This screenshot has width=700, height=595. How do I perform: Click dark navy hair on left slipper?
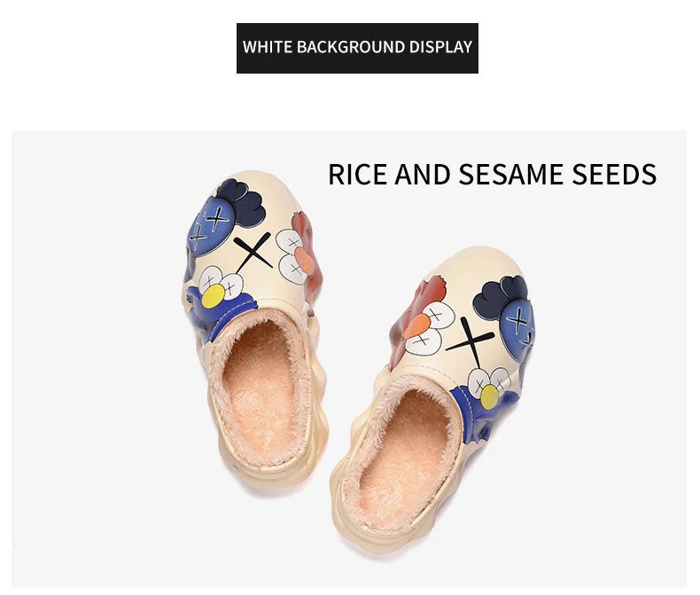(x=241, y=203)
